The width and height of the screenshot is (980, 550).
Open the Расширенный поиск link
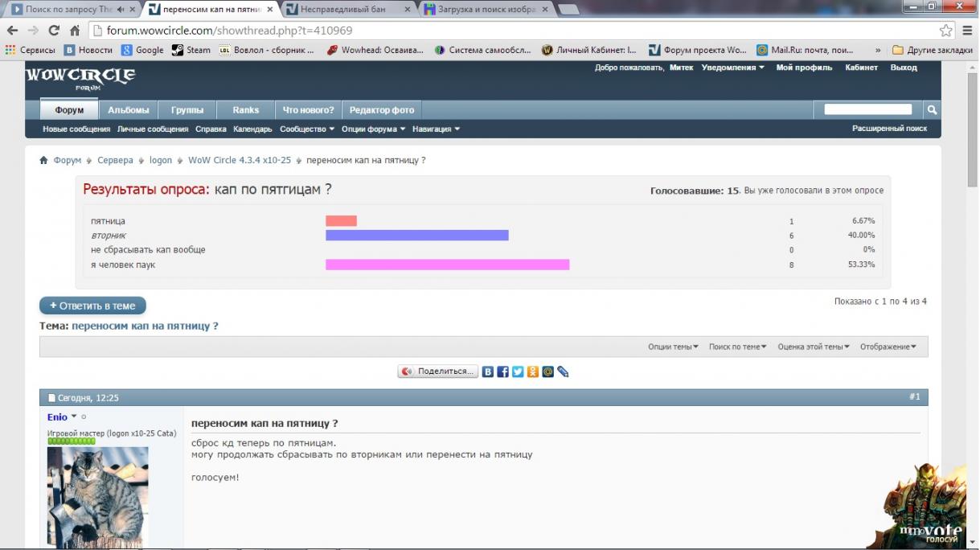pyautogui.click(x=889, y=129)
